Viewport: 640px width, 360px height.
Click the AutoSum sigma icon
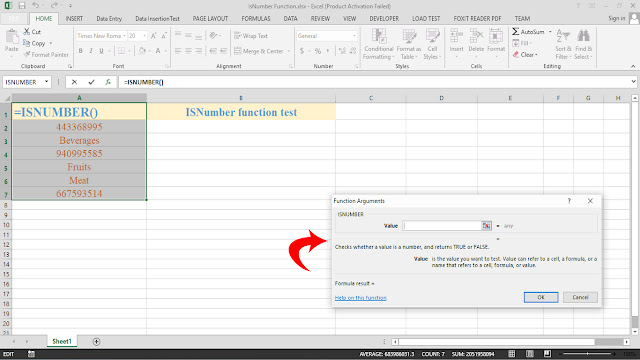tap(516, 31)
